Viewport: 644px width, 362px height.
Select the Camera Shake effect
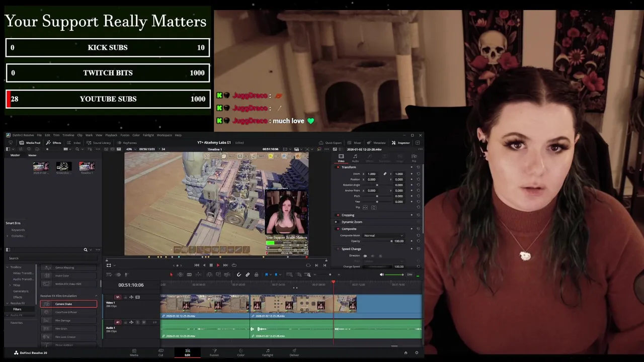(x=68, y=304)
